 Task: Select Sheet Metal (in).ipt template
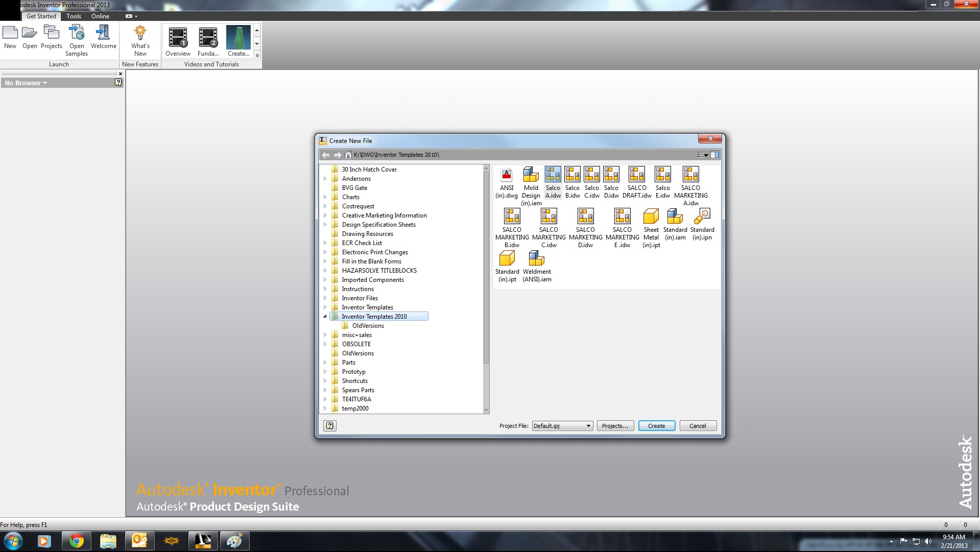651,228
